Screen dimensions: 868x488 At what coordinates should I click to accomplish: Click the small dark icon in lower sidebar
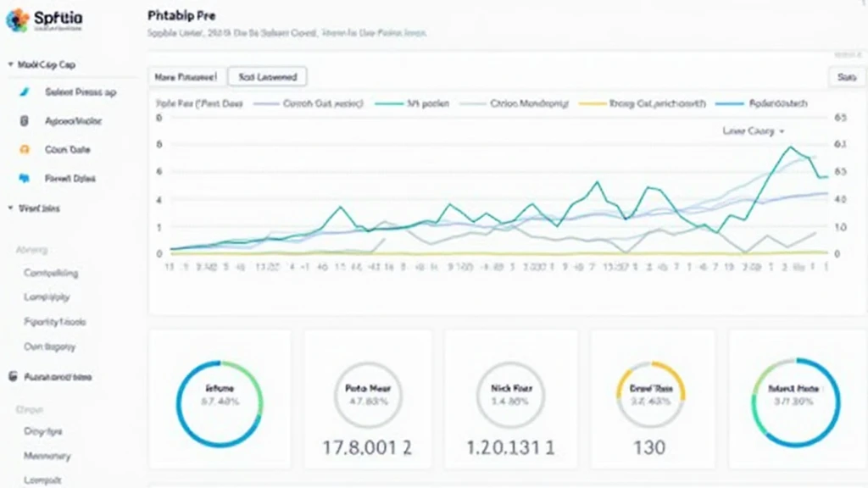click(11, 377)
